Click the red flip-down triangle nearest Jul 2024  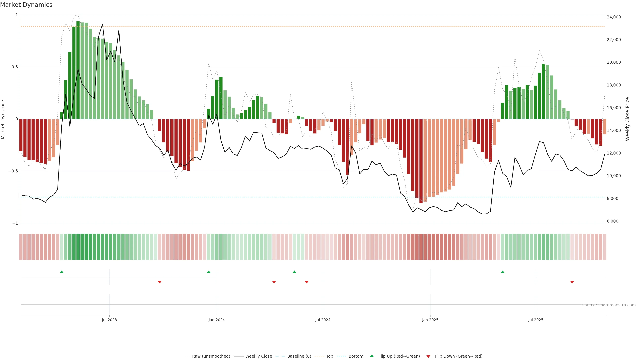coord(307,282)
